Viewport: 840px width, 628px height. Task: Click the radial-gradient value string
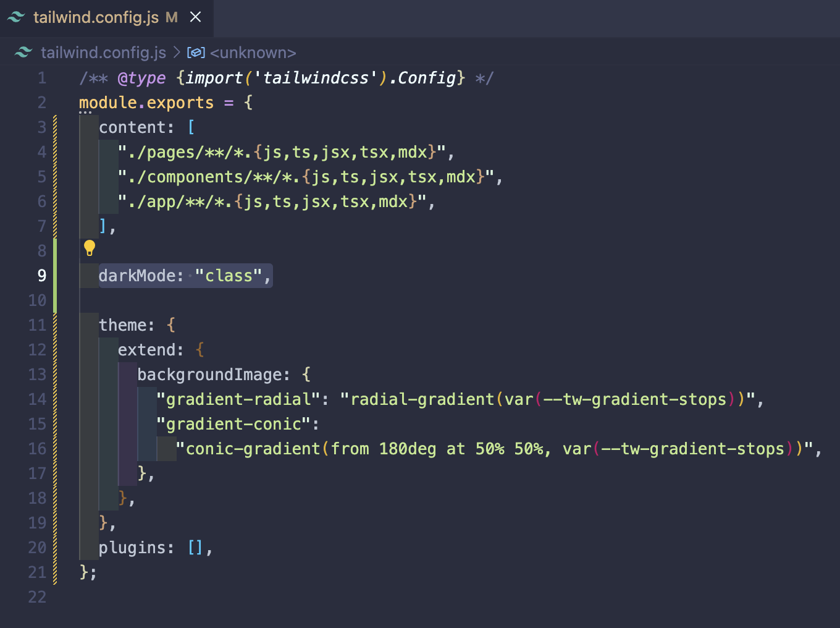pyautogui.click(x=547, y=399)
